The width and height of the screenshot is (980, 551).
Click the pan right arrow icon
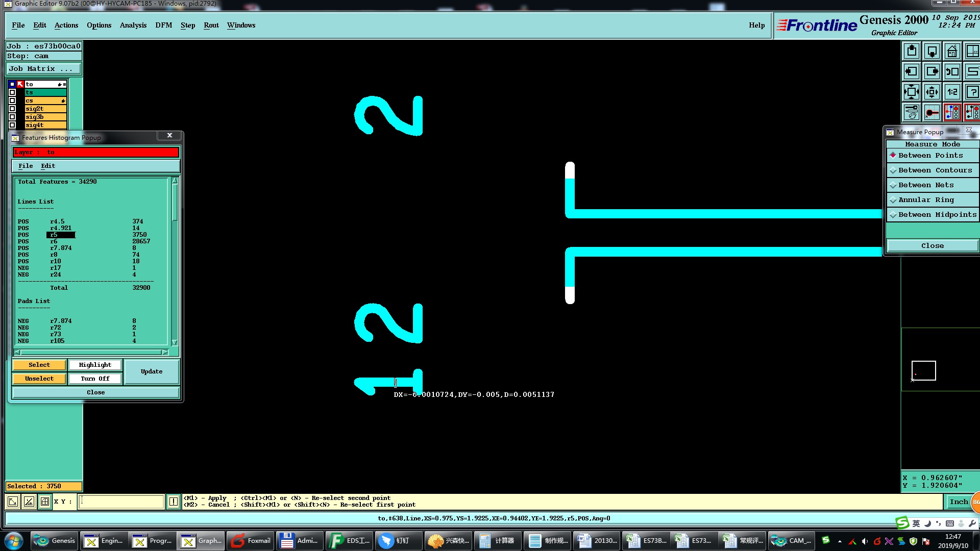(x=932, y=72)
